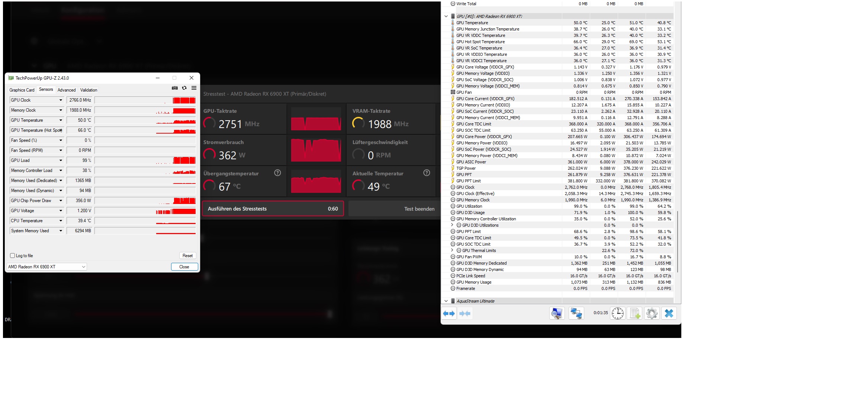Open AMD Radeon RX 6900 XT device selector
The height and width of the screenshot is (399, 868).
[x=47, y=267]
